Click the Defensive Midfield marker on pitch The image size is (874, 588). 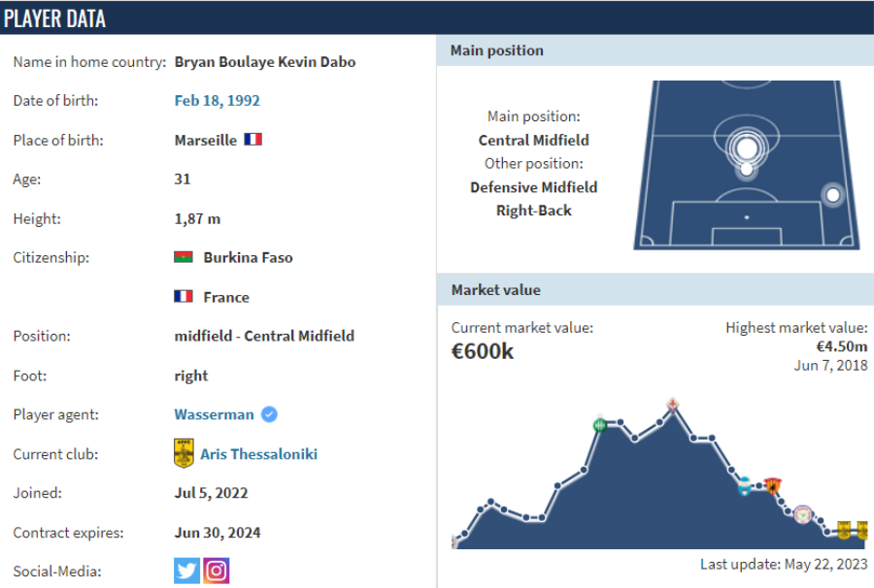tap(746, 170)
